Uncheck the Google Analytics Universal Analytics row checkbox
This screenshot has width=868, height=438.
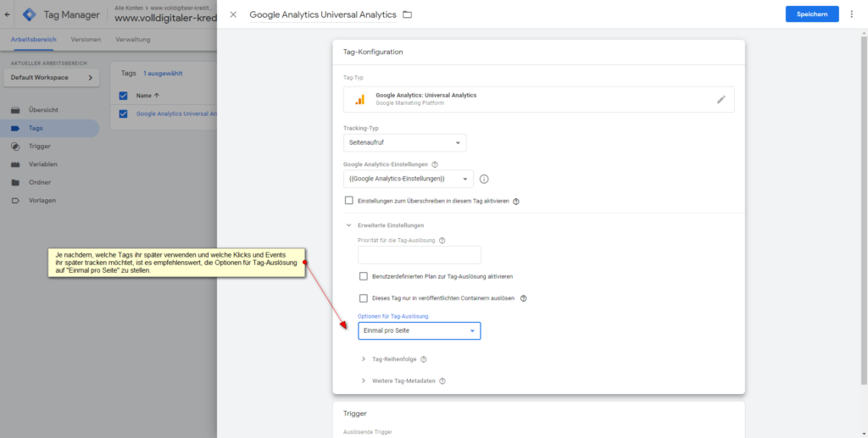(124, 114)
